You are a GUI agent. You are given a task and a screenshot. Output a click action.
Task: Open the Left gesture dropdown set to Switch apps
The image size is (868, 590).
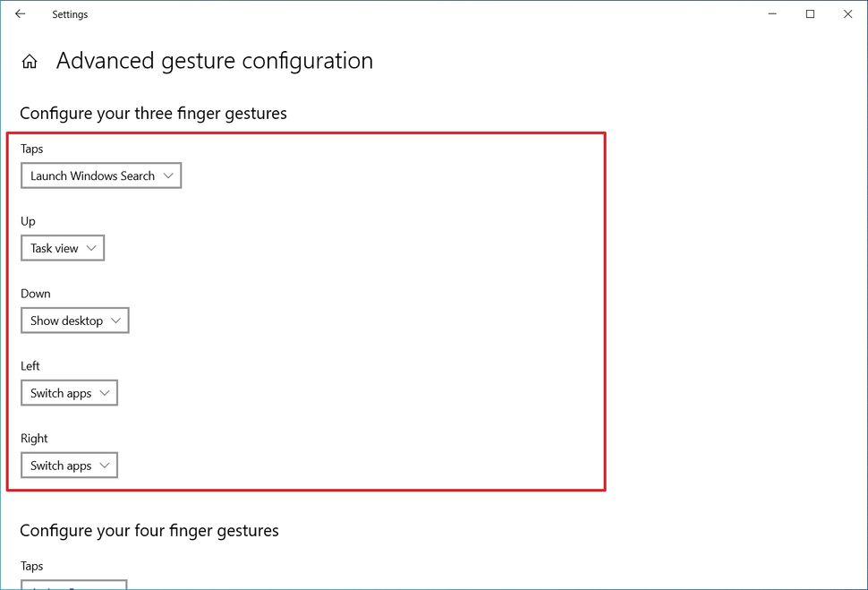point(69,392)
